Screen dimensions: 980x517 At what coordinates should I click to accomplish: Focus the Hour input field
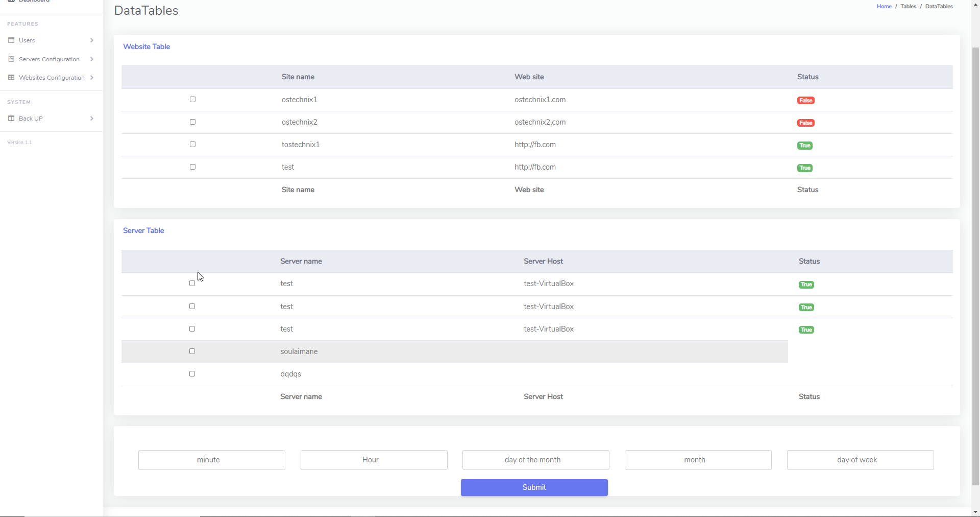pyautogui.click(x=374, y=460)
